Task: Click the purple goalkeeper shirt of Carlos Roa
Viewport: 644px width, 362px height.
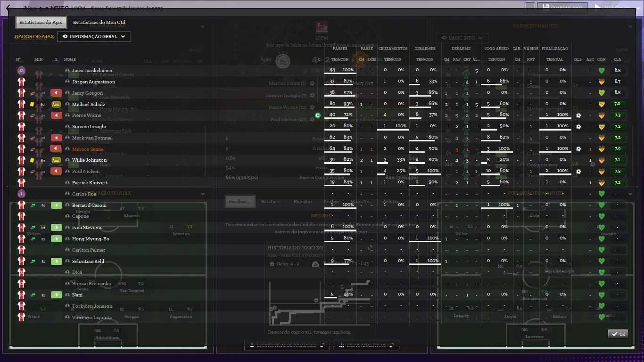Action: click(x=21, y=194)
